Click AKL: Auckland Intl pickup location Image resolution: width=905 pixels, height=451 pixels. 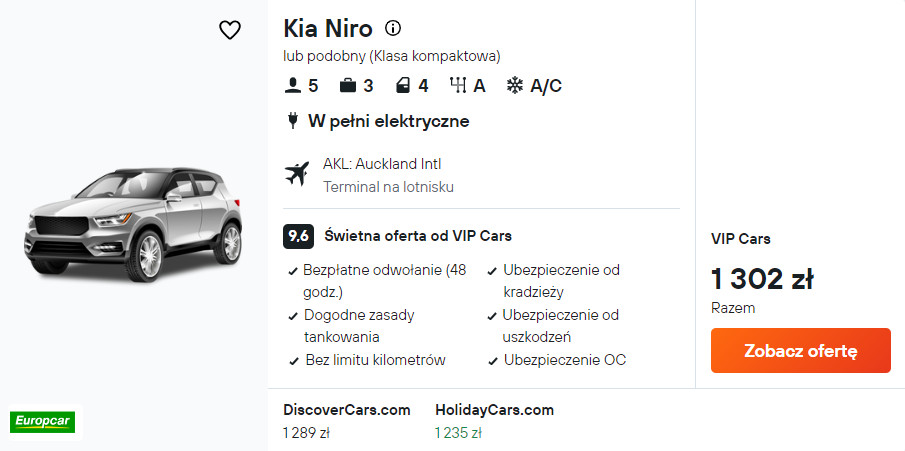[x=382, y=164]
